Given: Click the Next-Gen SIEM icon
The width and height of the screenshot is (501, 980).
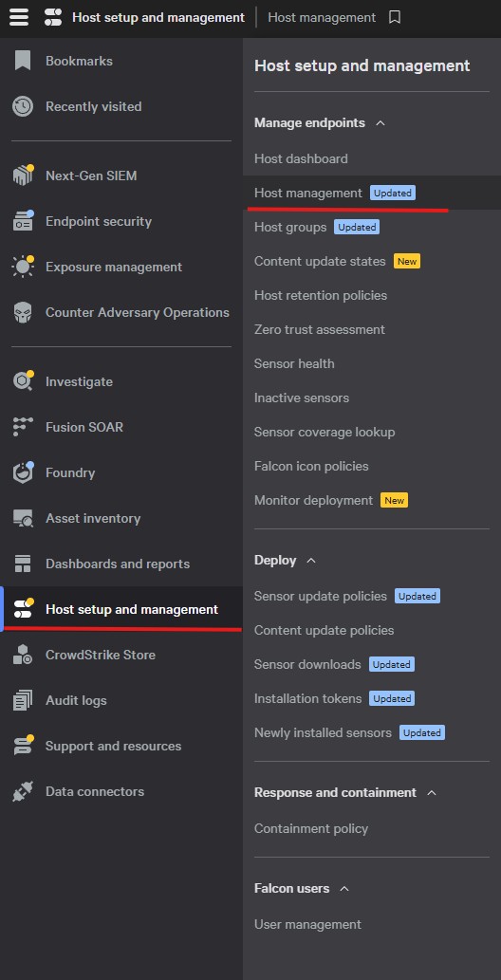Looking at the screenshot, I should [23, 176].
